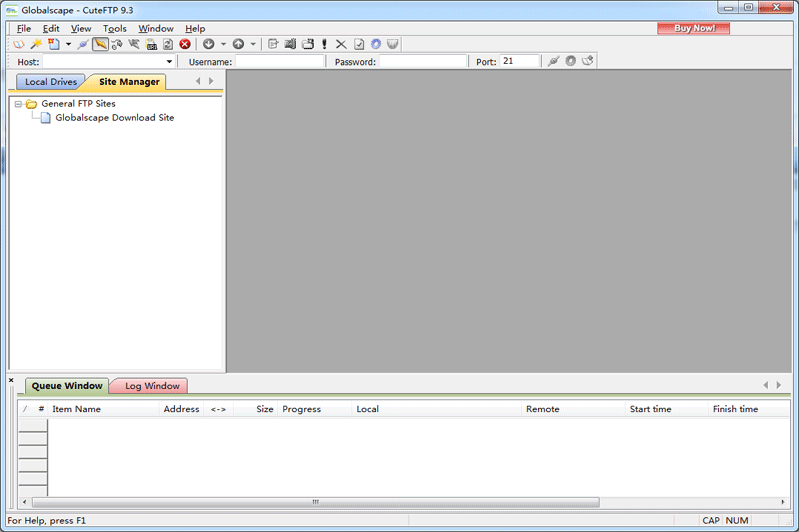799x532 pixels.
Task: Click the Quick Connect plug icon beside Port
Action: tap(553, 61)
